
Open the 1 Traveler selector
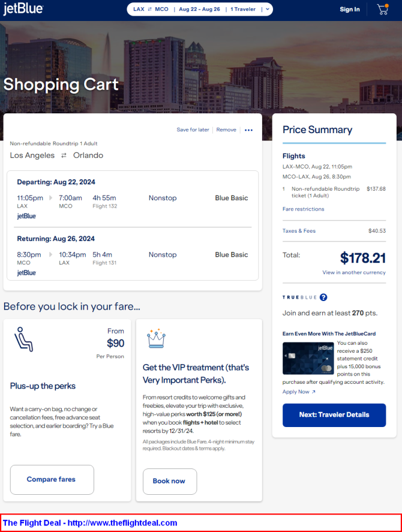[242, 9]
